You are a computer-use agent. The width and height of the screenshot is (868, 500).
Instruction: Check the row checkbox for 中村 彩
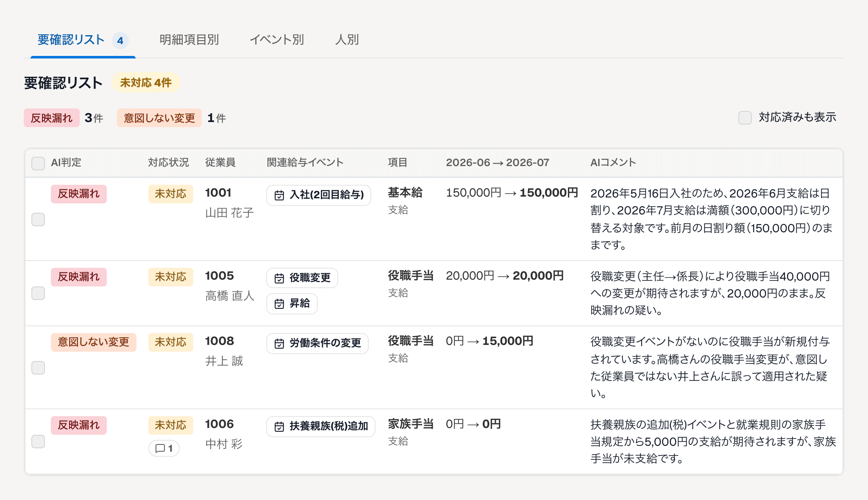(x=38, y=442)
